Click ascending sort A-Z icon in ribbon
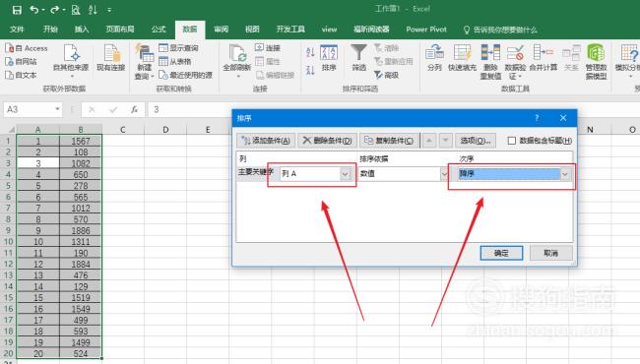This screenshot has height=364, width=640. [310, 52]
